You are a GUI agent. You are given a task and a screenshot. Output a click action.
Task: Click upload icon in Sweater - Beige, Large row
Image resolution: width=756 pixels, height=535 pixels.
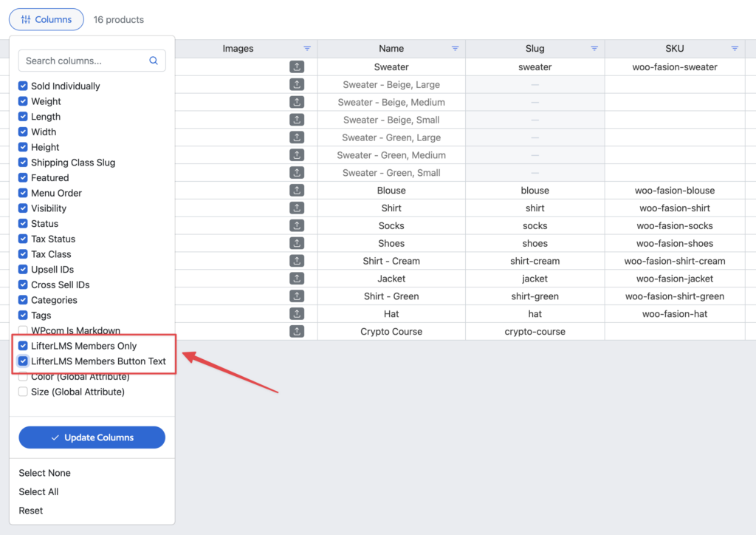coord(297,84)
